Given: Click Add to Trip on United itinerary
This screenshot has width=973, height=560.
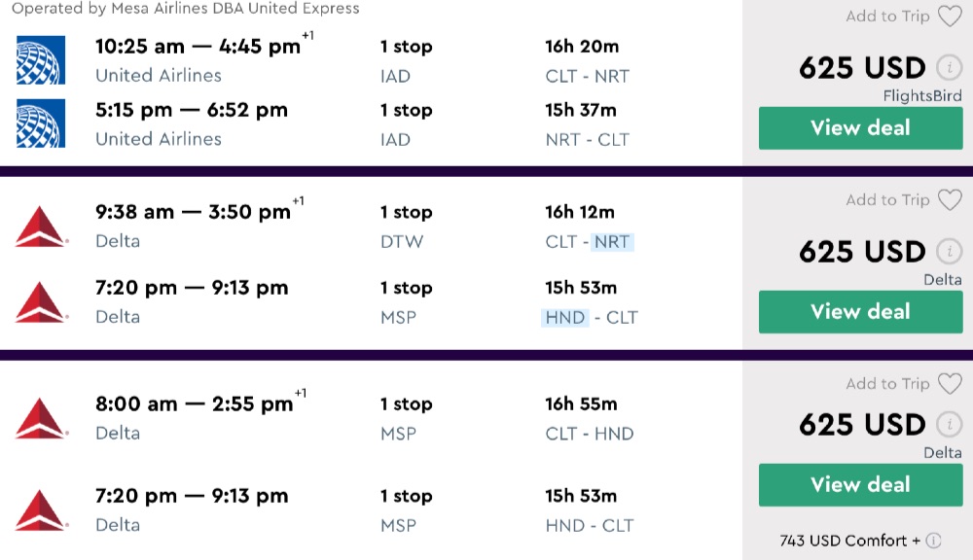Looking at the screenshot, I should pyautogui.click(x=887, y=17).
